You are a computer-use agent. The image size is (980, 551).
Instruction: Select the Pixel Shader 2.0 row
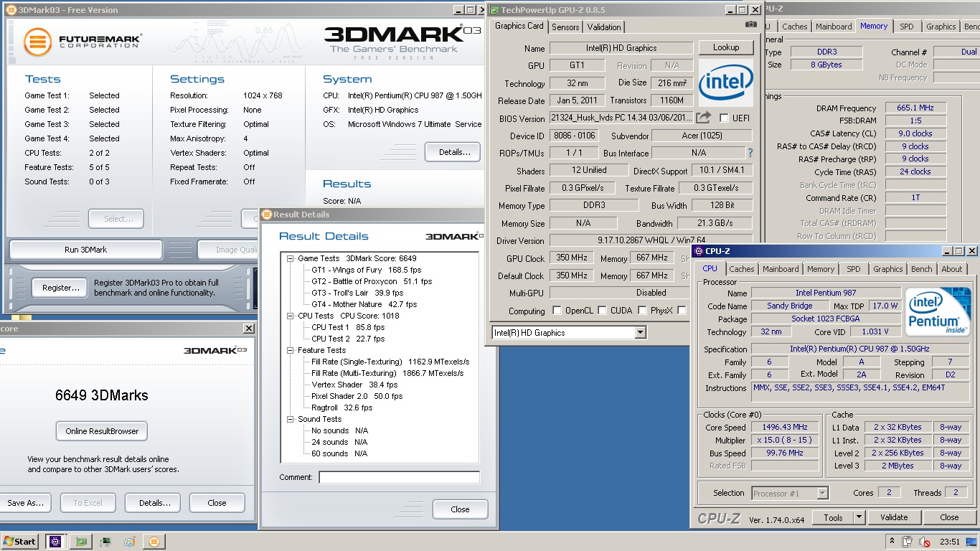pos(357,396)
